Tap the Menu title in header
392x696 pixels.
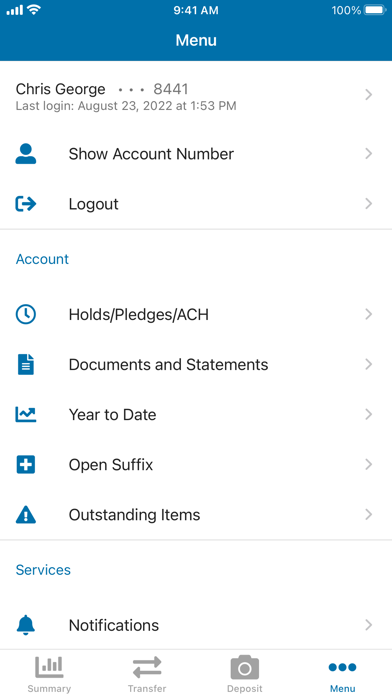tap(196, 40)
